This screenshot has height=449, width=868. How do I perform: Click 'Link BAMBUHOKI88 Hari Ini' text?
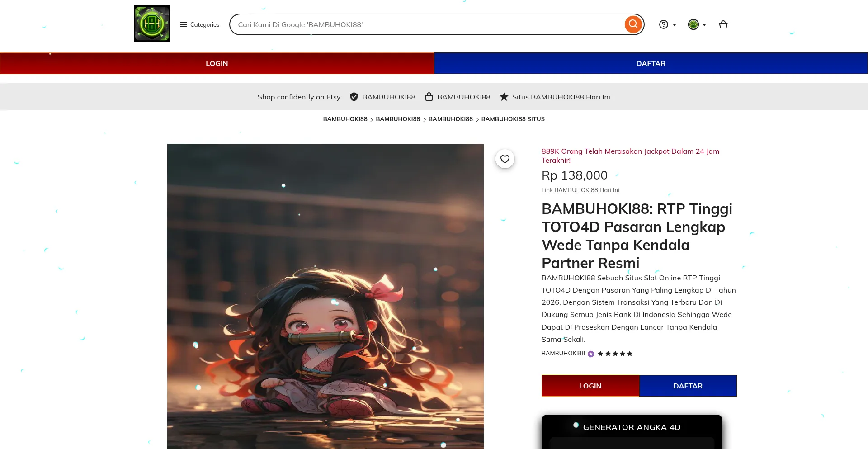click(580, 190)
